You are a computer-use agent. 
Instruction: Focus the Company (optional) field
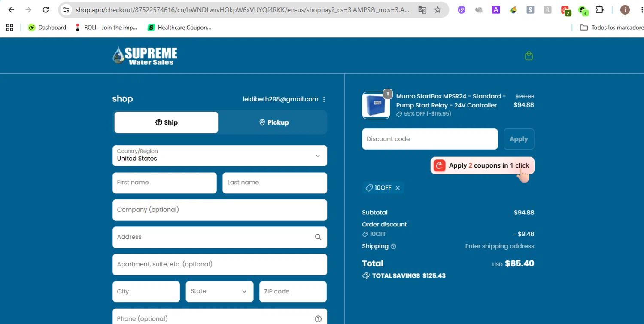(220, 210)
